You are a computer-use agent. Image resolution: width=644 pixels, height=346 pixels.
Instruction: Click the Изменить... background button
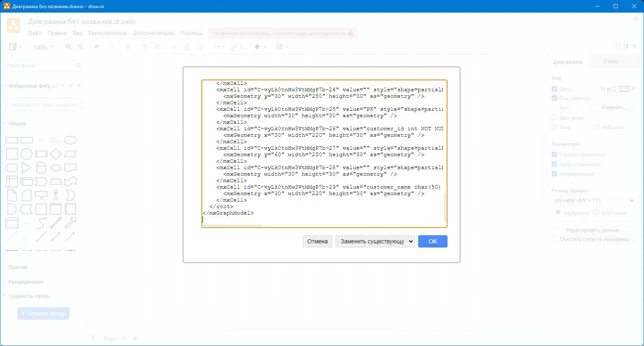pyautogui.click(x=614, y=107)
